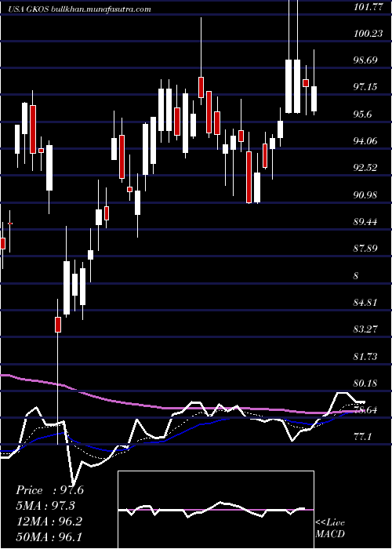
Task: Click the 92.52 price axis label
Action: point(365,168)
